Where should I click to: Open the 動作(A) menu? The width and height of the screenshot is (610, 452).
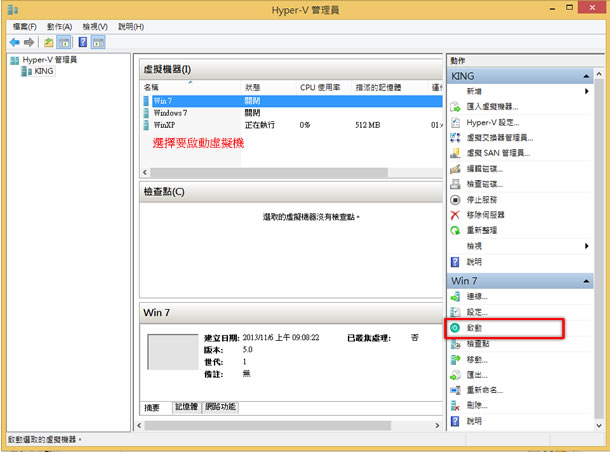[60, 26]
